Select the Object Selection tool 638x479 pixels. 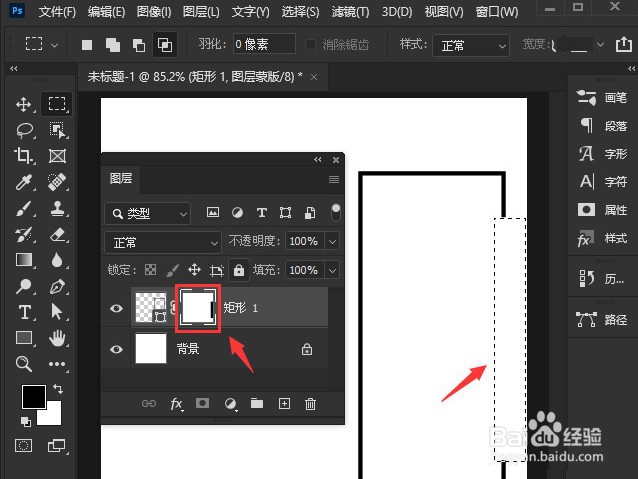click(x=57, y=130)
